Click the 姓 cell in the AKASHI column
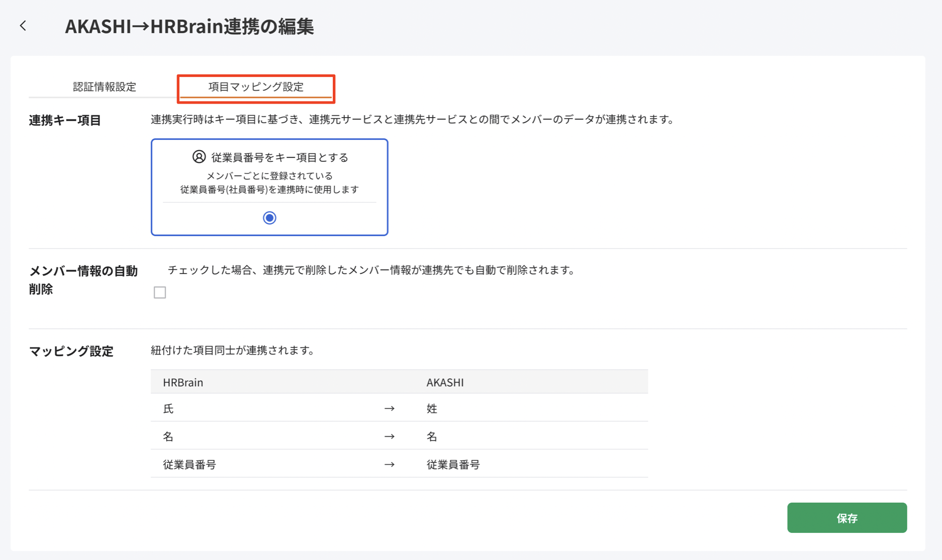 coord(432,409)
